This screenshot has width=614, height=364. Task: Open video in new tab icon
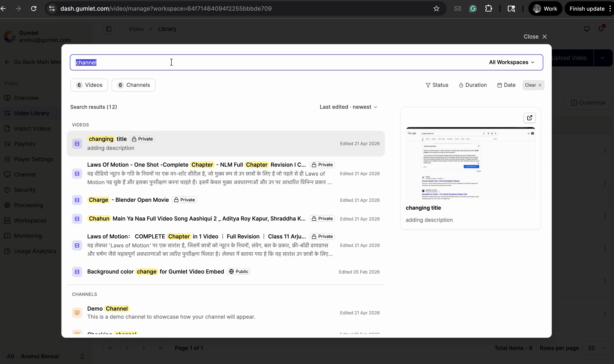coord(529,118)
